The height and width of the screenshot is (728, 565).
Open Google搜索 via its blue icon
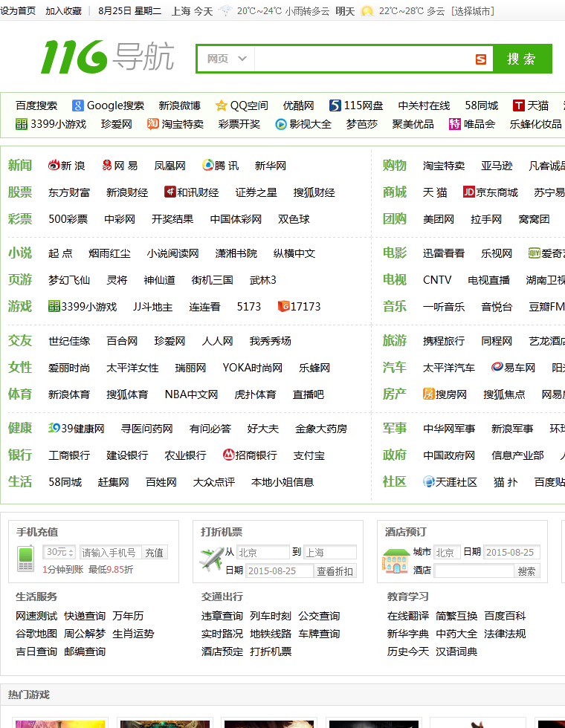77,105
